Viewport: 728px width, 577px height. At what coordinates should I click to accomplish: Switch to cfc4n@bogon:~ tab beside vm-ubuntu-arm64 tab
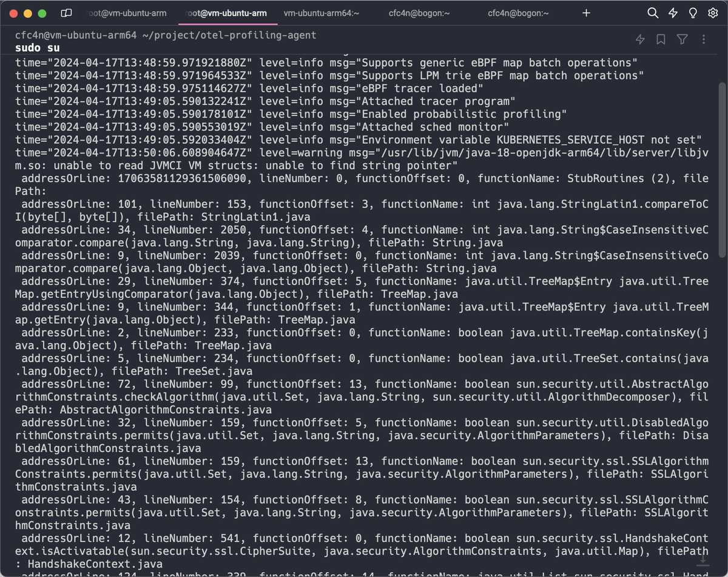coord(419,13)
